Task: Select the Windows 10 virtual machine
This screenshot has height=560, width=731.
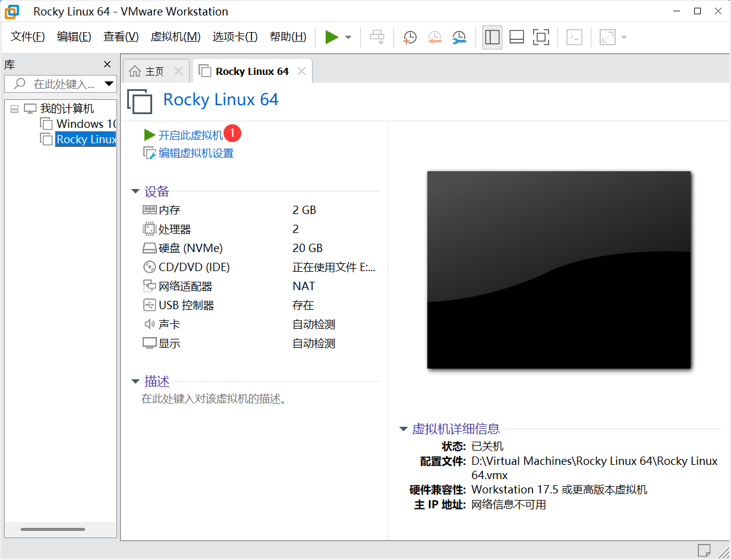Action: 86,124
